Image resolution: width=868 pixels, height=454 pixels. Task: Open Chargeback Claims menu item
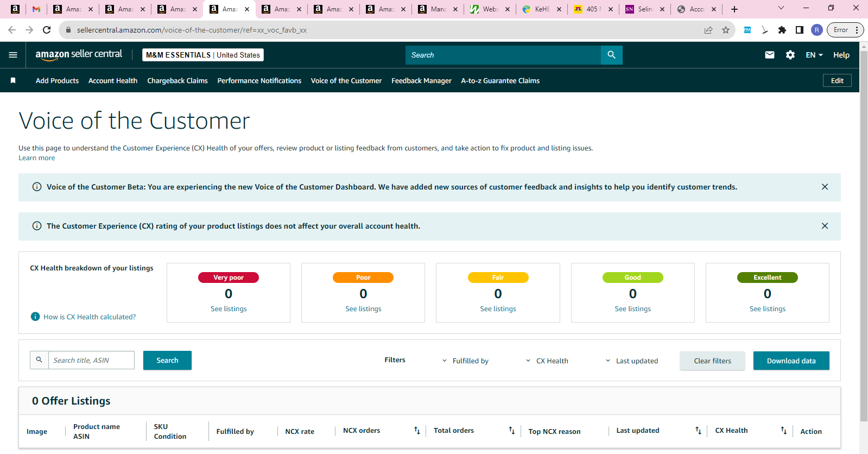point(178,80)
